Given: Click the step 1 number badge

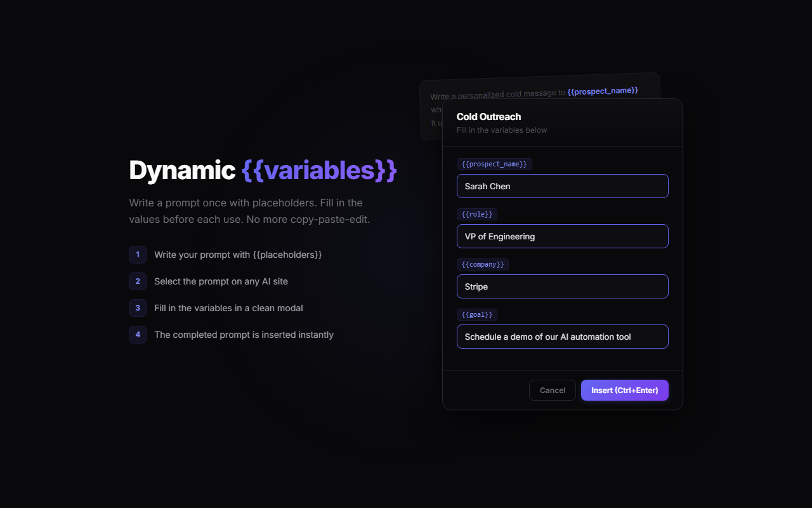Looking at the screenshot, I should click(x=138, y=255).
